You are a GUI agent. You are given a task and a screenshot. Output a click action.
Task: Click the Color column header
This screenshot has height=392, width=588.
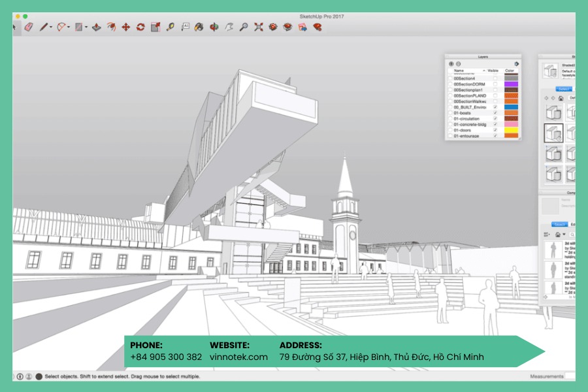[x=510, y=71]
